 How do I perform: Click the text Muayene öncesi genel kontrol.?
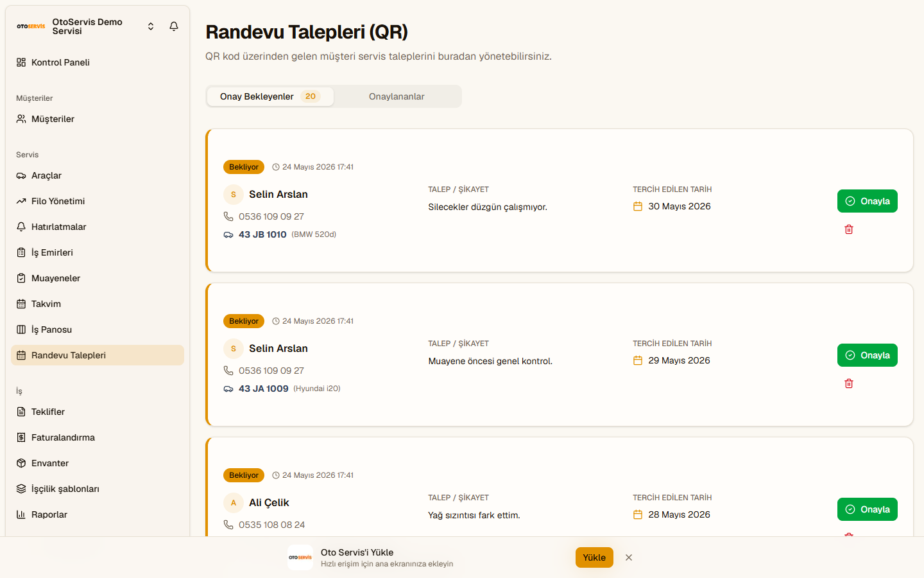point(490,361)
